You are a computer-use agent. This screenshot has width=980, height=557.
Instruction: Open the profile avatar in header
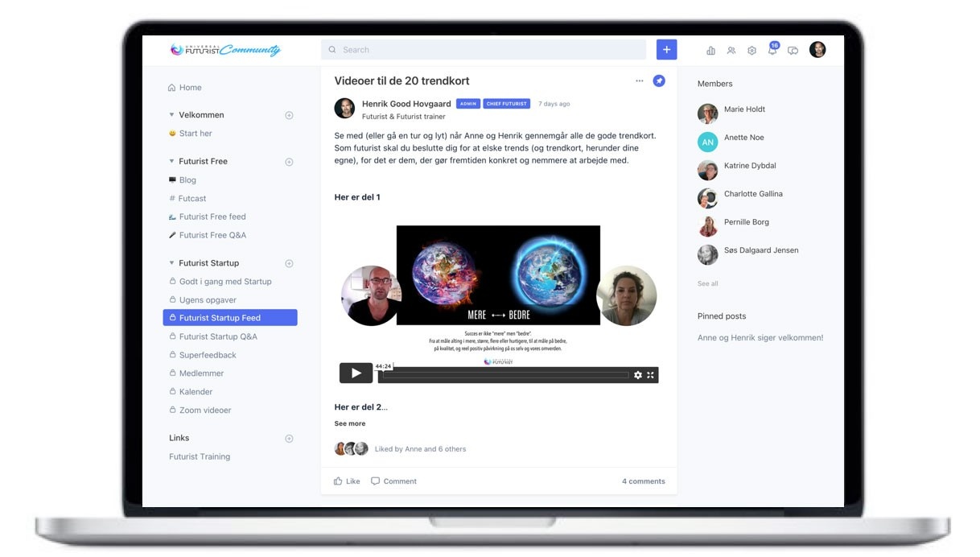tap(817, 50)
